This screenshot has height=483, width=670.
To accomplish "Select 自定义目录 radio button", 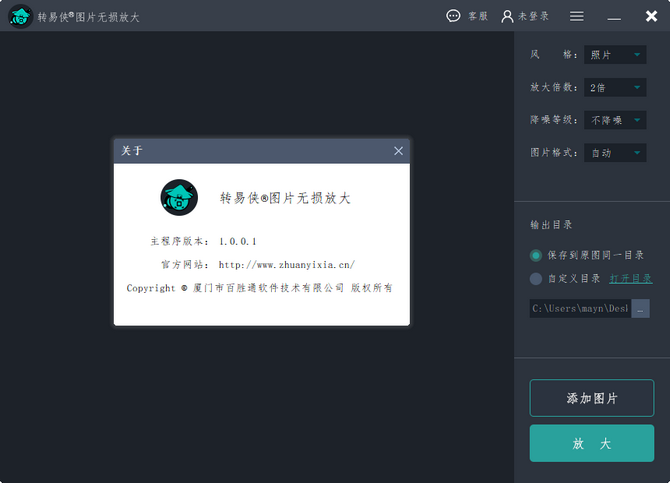I will [x=536, y=279].
